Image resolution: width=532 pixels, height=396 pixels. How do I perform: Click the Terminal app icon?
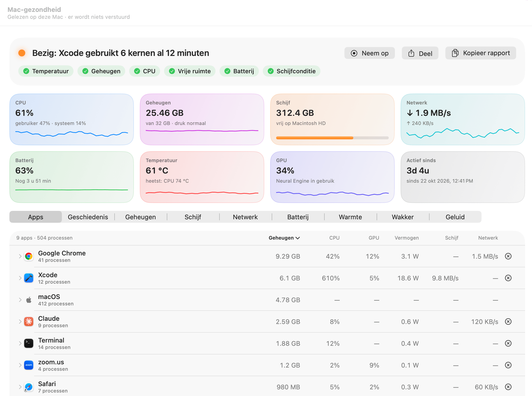(29, 343)
